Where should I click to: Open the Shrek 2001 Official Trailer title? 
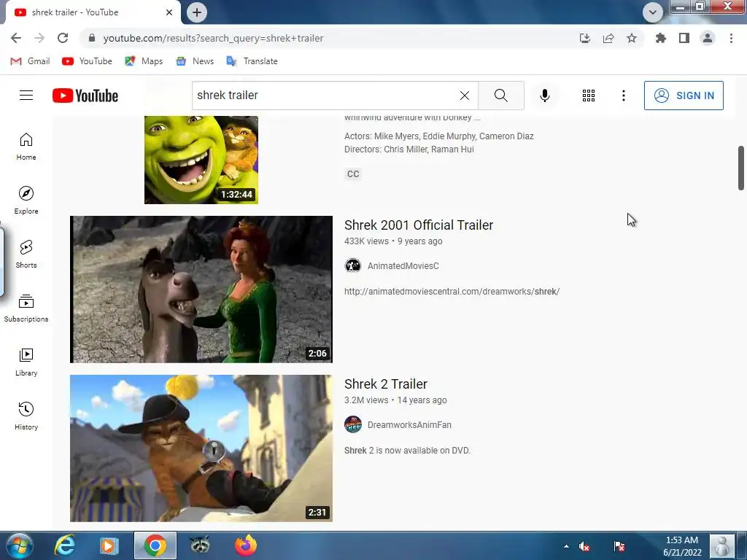pyautogui.click(x=418, y=225)
